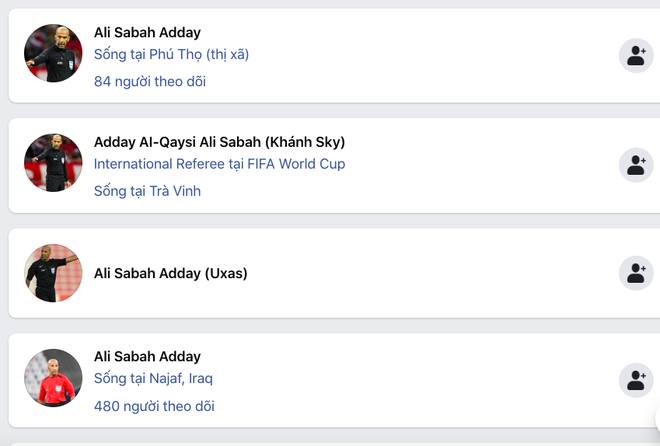Click profile photo of Ali Sabah Adday (Uxas)
The image size is (660, 446).
pos(53,272)
